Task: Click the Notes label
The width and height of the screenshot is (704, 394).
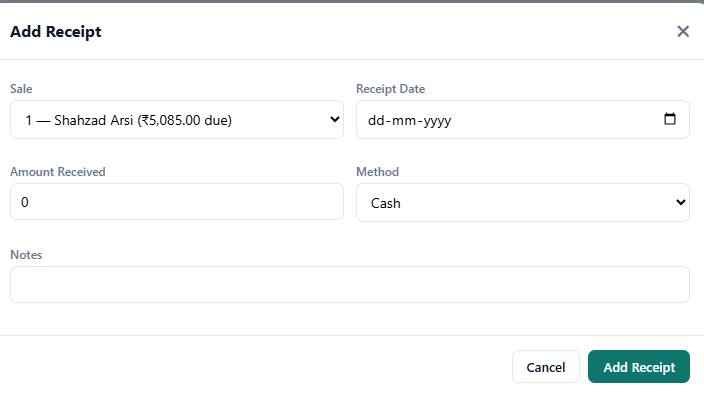Action: (x=26, y=255)
